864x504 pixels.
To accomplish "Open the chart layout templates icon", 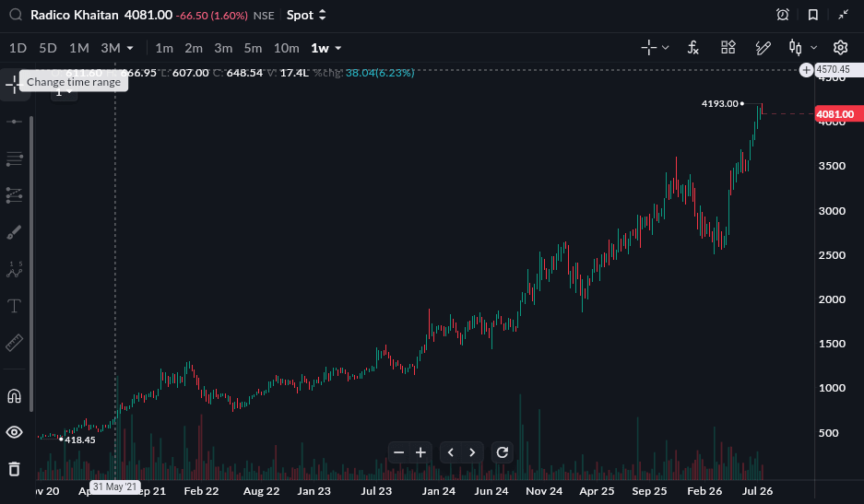I will click(728, 47).
